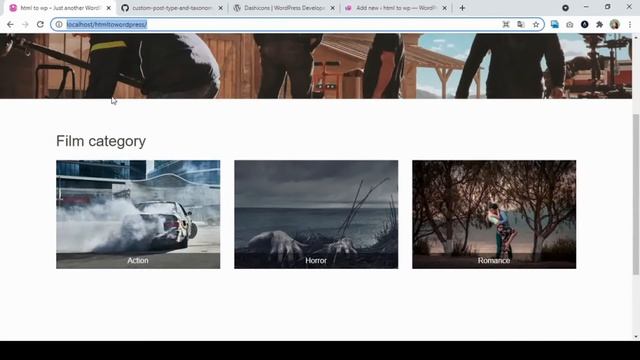The width and height of the screenshot is (640, 360).
Task: Click the scrollbar down arrow
Action: 636,337
